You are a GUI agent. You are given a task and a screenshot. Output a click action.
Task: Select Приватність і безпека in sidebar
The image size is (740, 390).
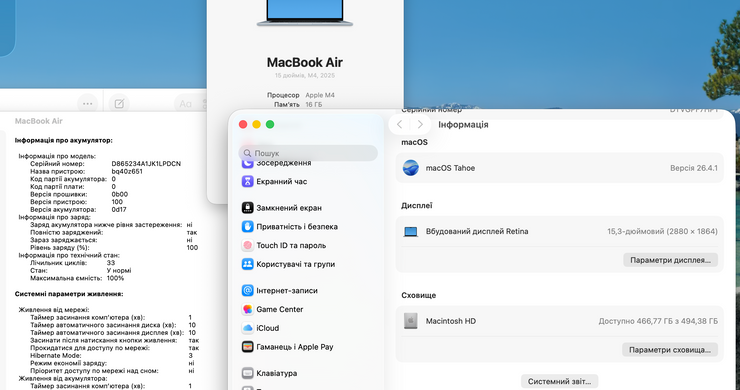tap(297, 227)
